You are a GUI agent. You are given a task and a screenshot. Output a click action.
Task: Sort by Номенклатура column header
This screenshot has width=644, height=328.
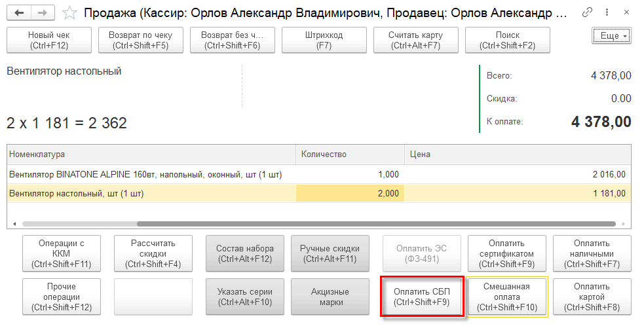[151, 155]
